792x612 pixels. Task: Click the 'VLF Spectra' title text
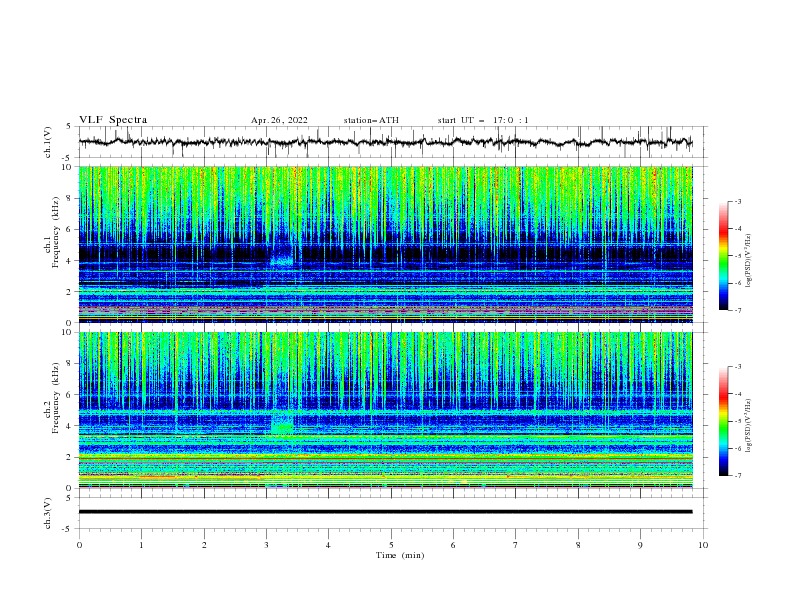coord(113,120)
